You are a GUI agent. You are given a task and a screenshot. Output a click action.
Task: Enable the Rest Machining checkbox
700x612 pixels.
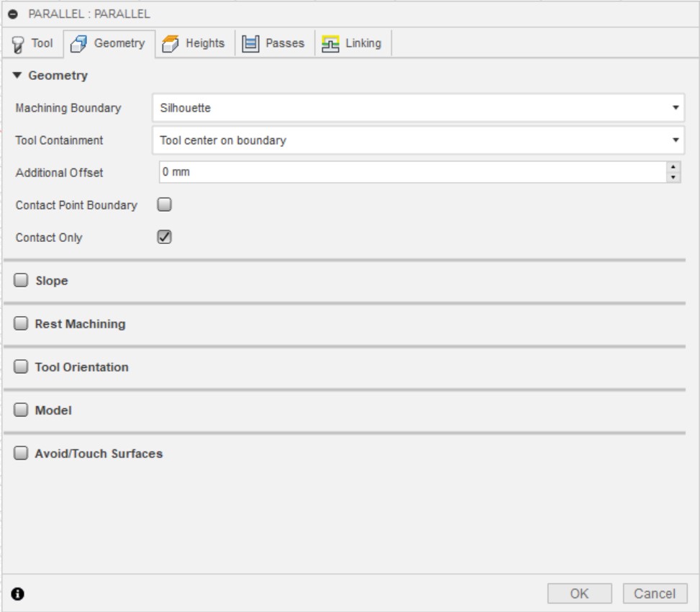21,323
